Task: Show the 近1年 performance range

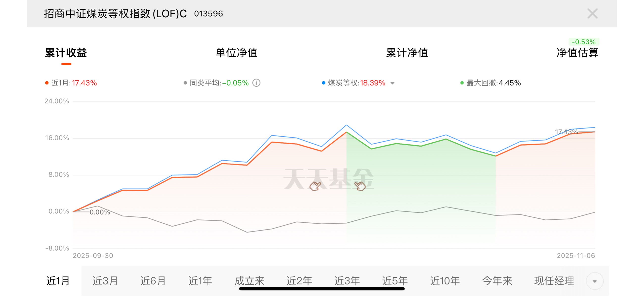Action: tap(200, 281)
